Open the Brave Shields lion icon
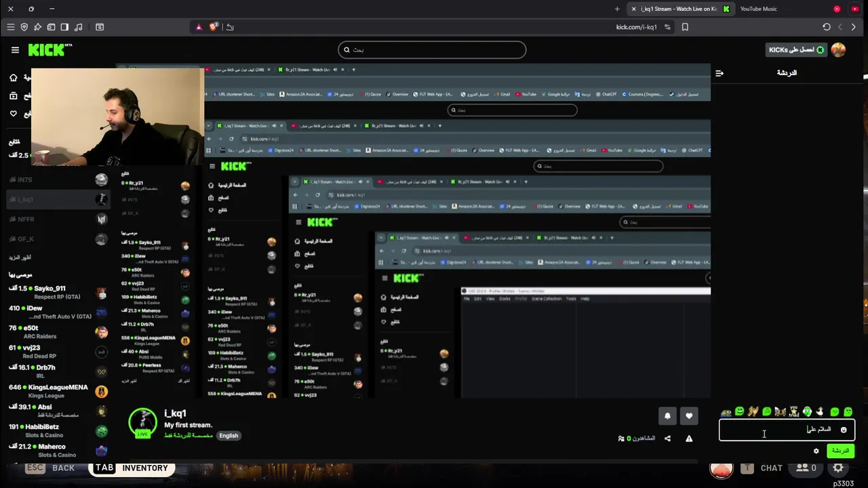This screenshot has width=868, height=488. [214, 27]
